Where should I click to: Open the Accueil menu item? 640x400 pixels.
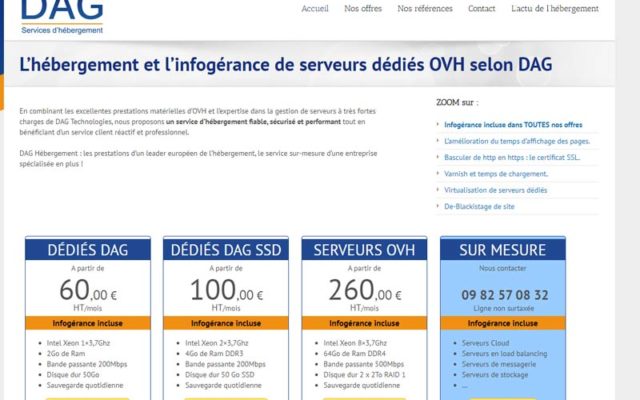coord(315,9)
